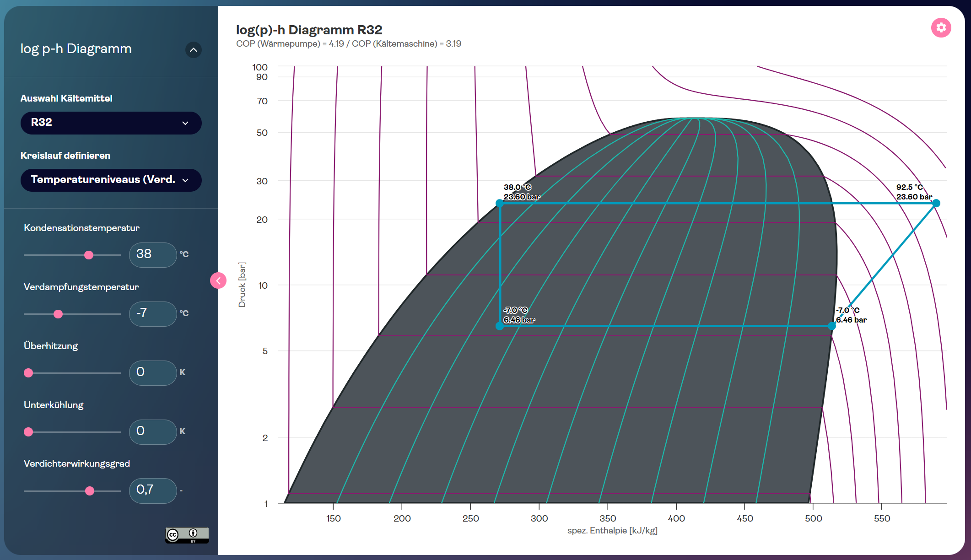The image size is (971, 560).
Task: Edit the compressor efficiency field showing 0,7
Action: click(x=152, y=490)
